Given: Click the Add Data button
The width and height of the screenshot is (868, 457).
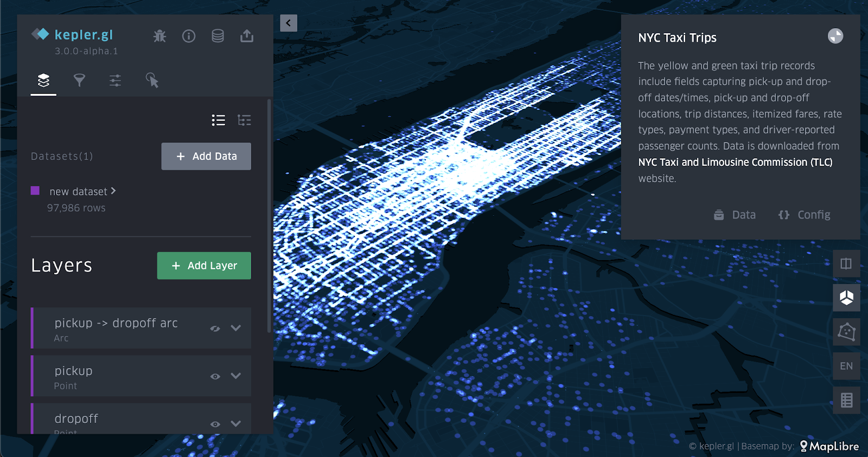Looking at the screenshot, I should tap(206, 156).
